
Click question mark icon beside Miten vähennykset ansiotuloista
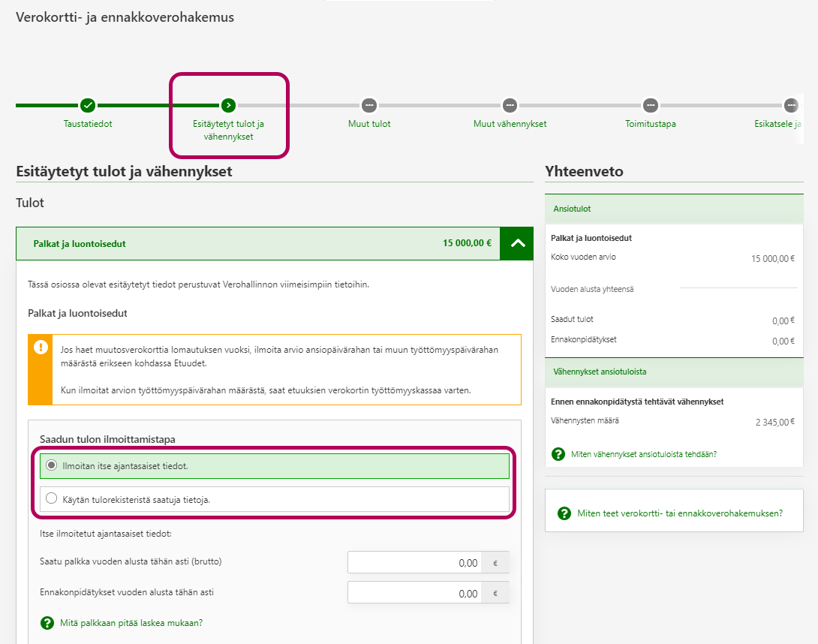click(558, 454)
